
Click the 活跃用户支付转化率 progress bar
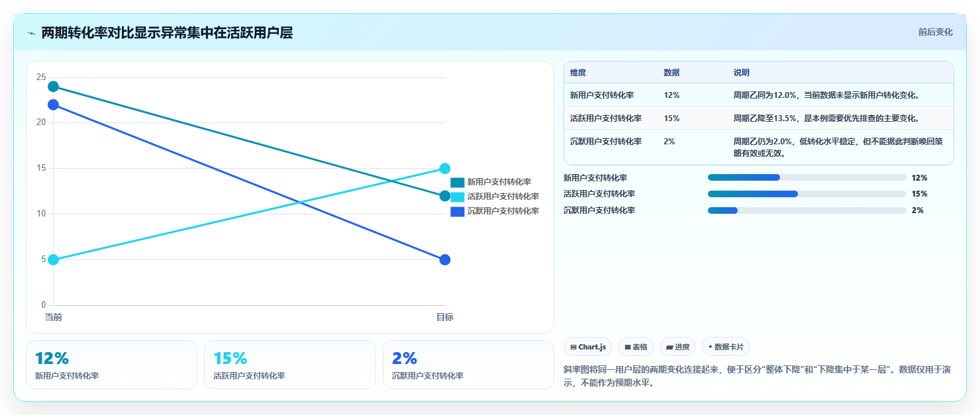click(807, 194)
